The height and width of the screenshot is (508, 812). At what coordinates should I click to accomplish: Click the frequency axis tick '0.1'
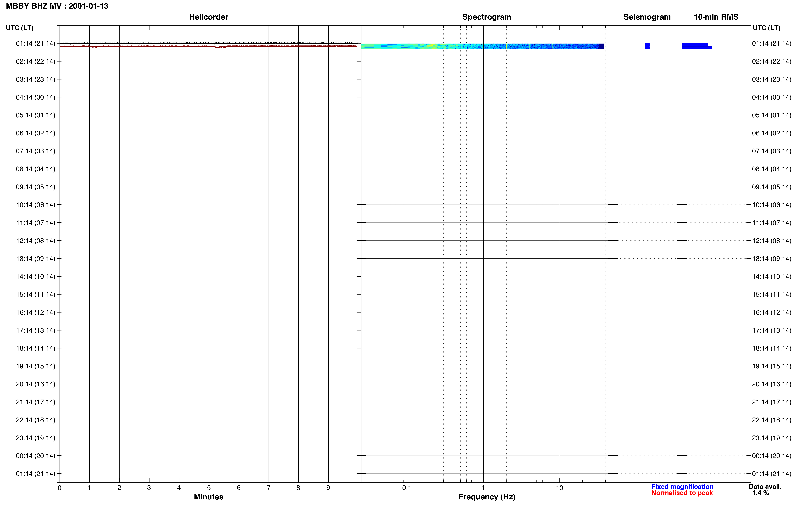pos(407,488)
